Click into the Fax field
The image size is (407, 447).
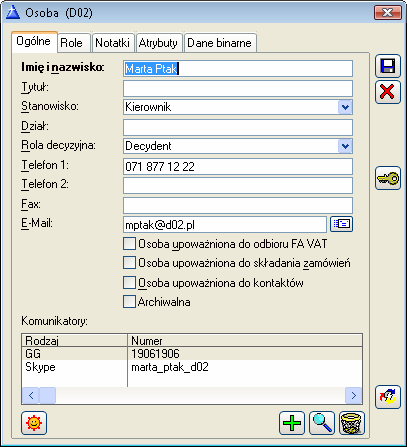[x=238, y=205]
